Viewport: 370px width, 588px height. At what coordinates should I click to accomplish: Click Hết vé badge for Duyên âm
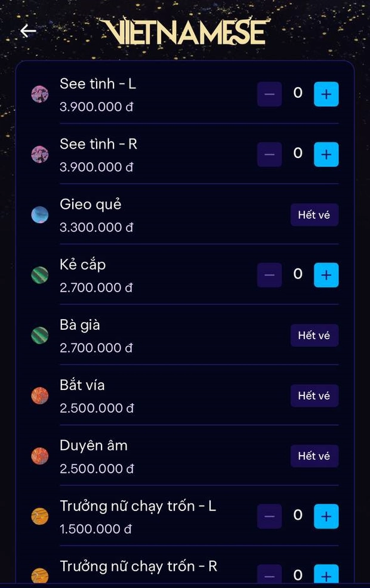point(314,456)
